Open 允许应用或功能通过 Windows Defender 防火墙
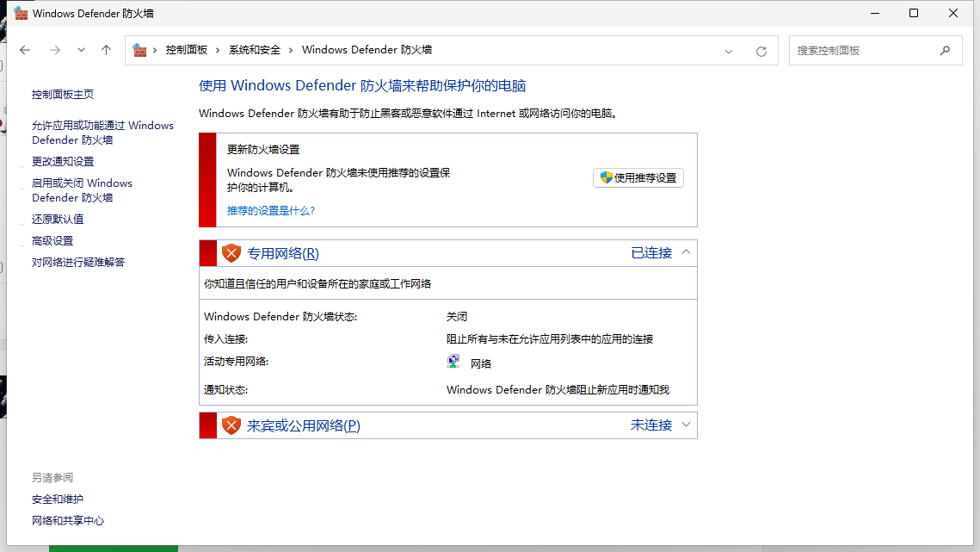The width and height of the screenshot is (980, 552). [102, 133]
